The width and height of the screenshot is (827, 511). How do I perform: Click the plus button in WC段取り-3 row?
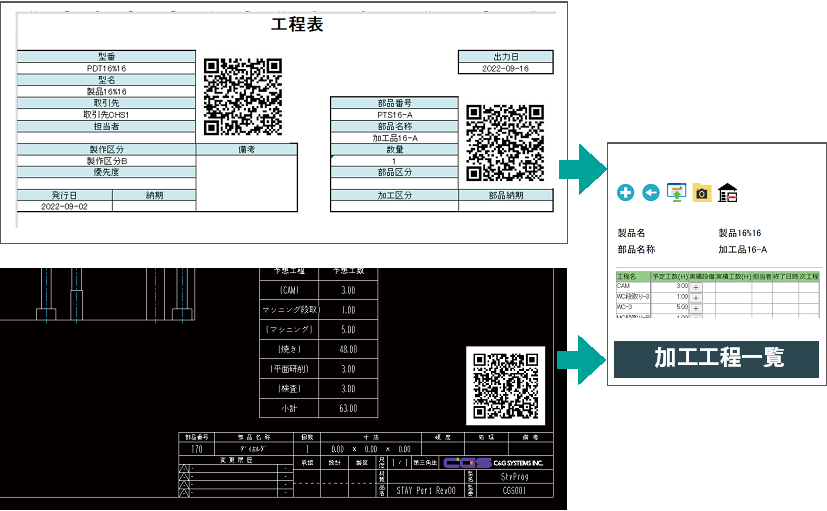click(x=696, y=298)
